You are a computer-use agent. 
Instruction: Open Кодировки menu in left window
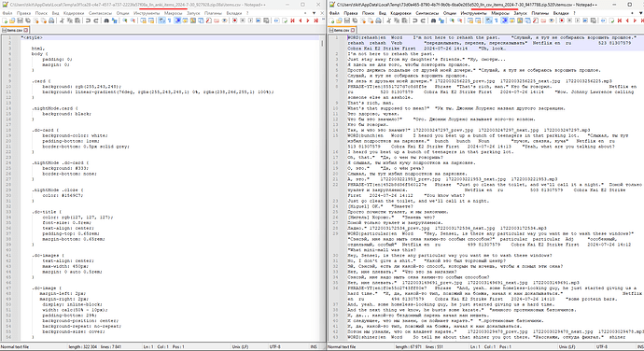pos(74,13)
